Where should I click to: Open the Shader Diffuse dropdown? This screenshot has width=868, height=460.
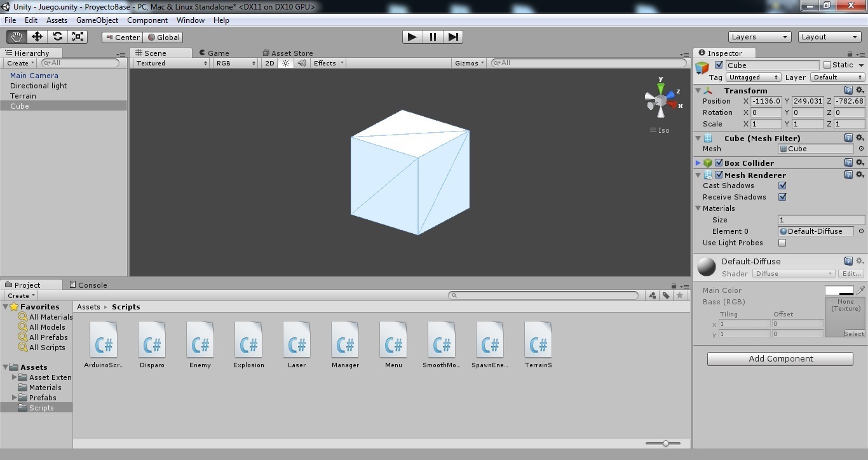click(794, 274)
